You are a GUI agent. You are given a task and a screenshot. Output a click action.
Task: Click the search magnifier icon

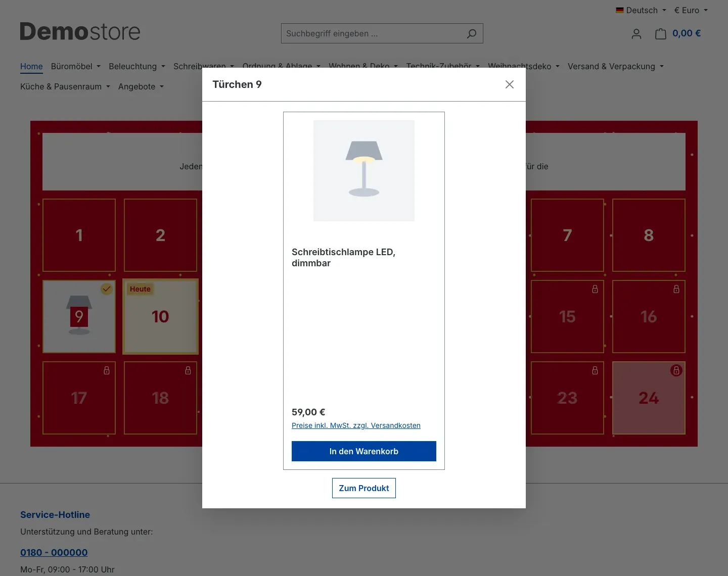click(471, 33)
